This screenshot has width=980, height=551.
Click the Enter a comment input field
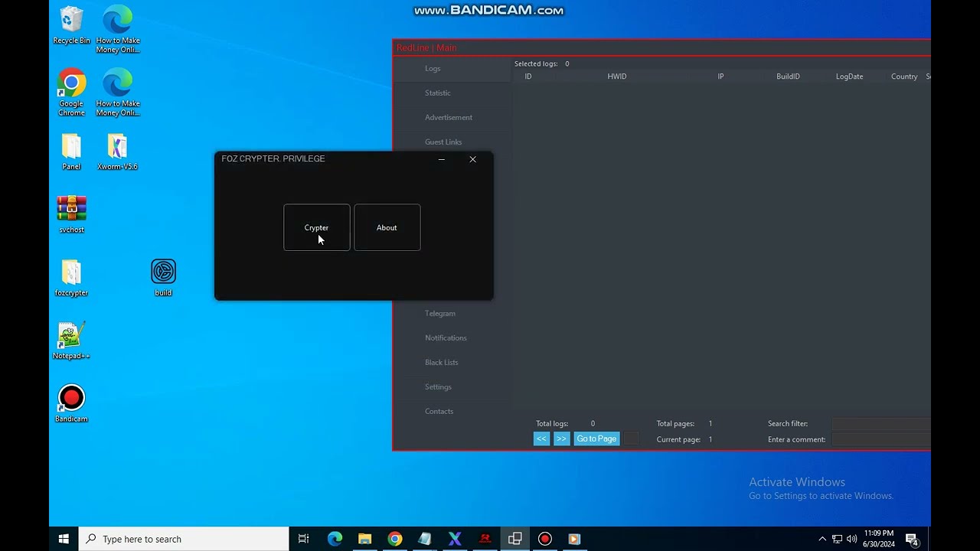[x=881, y=439]
